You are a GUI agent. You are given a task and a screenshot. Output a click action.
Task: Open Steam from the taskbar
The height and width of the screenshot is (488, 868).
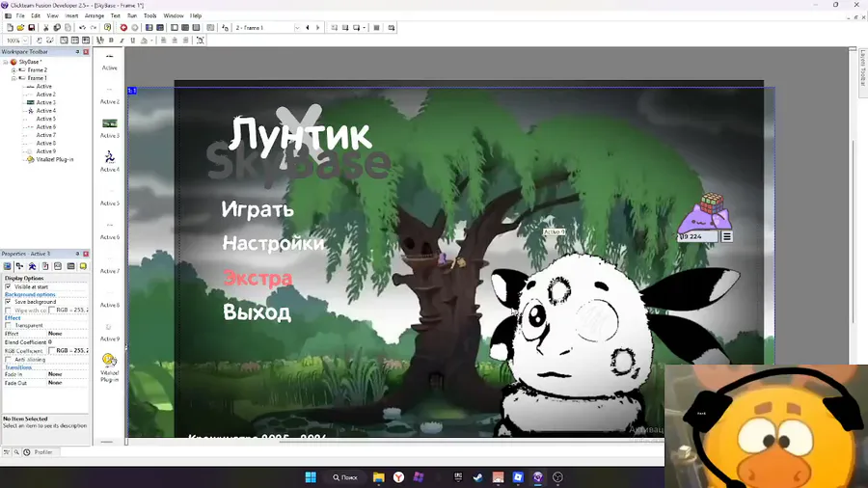(x=477, y=477)
